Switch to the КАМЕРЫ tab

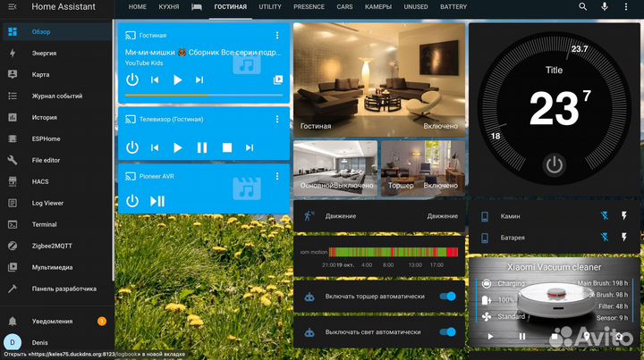[378, 7]
